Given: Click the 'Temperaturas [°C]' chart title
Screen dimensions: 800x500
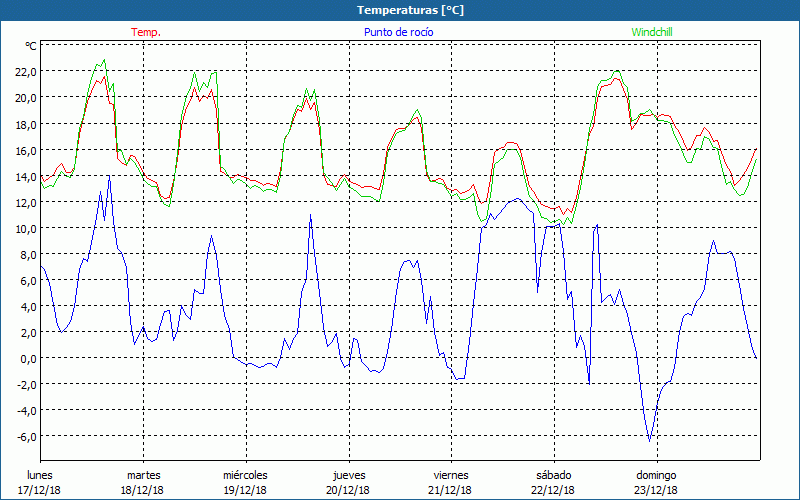Looking at the screenshot, I should pyautogui.click(x=410, y=10).
